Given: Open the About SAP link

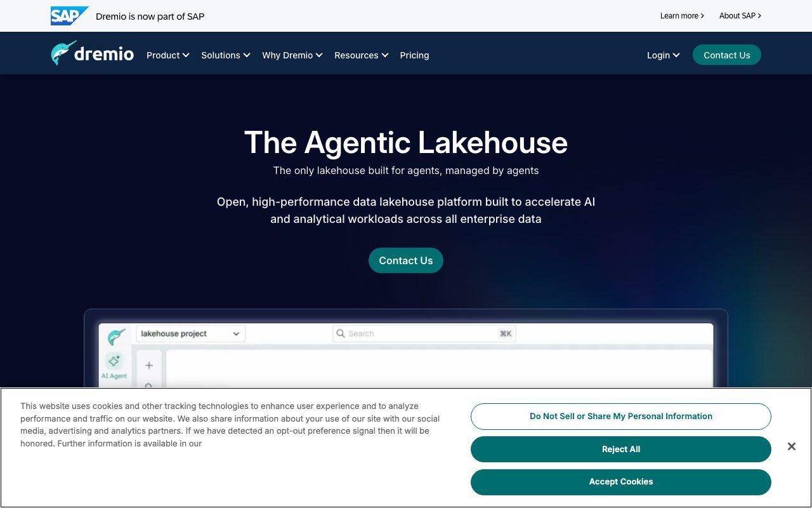Looking at the screenshot, I should pyautogui.click(x=740, y=16).
